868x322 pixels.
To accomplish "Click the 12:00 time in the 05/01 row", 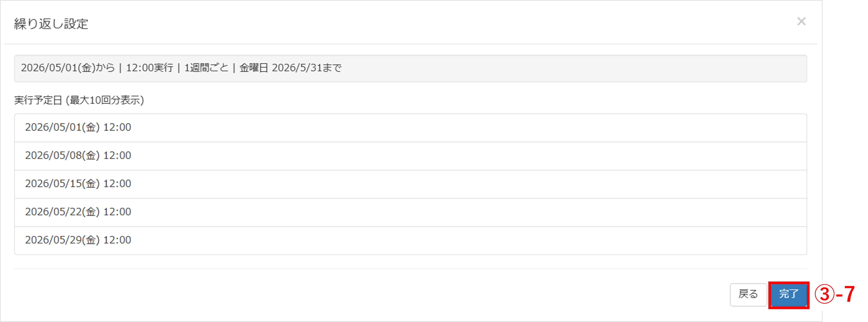I will click(x=117, y=127).
